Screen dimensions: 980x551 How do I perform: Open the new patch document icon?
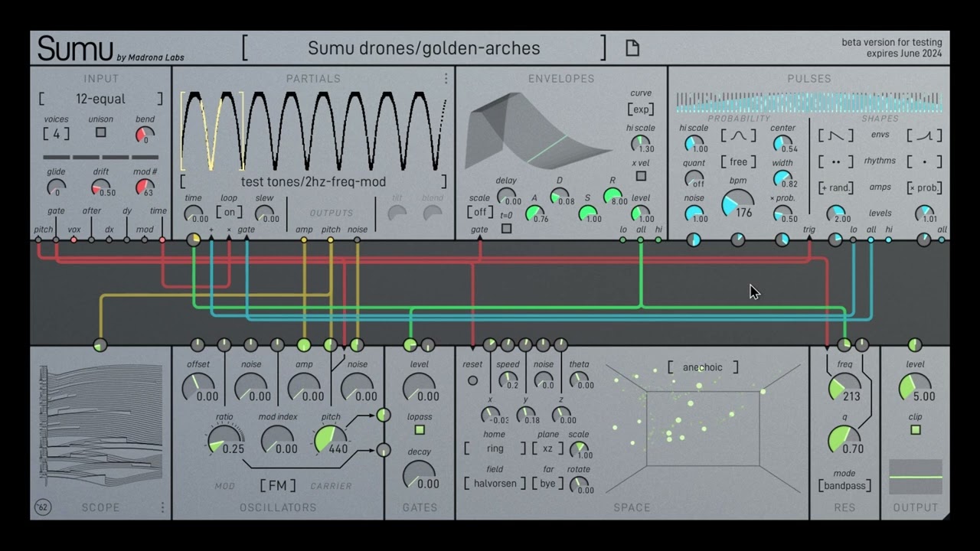coord(631,47)
